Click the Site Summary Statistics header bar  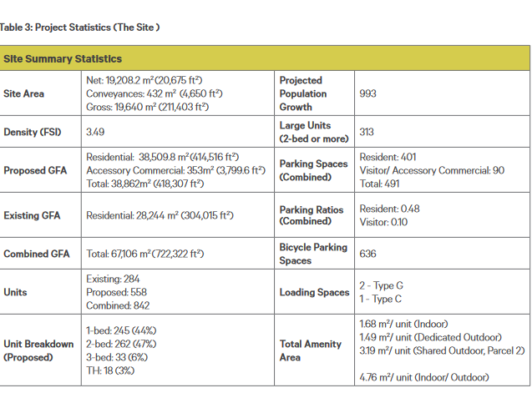point(265,58)
